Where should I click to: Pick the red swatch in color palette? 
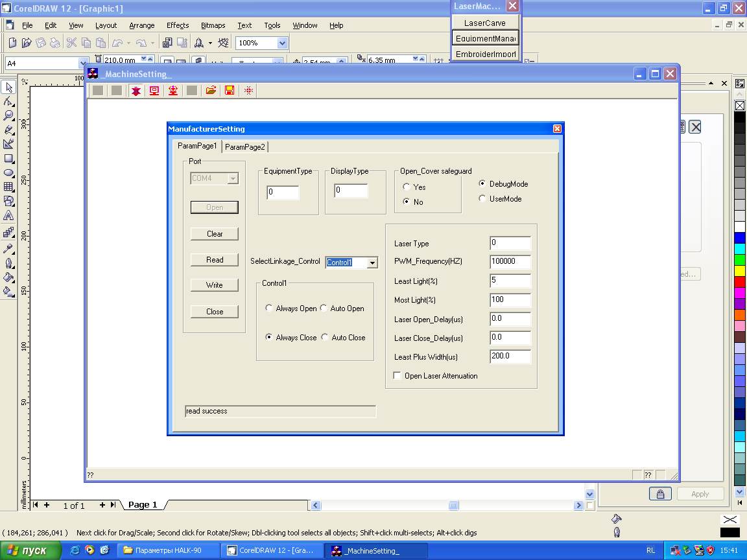(x=740, y=282)
